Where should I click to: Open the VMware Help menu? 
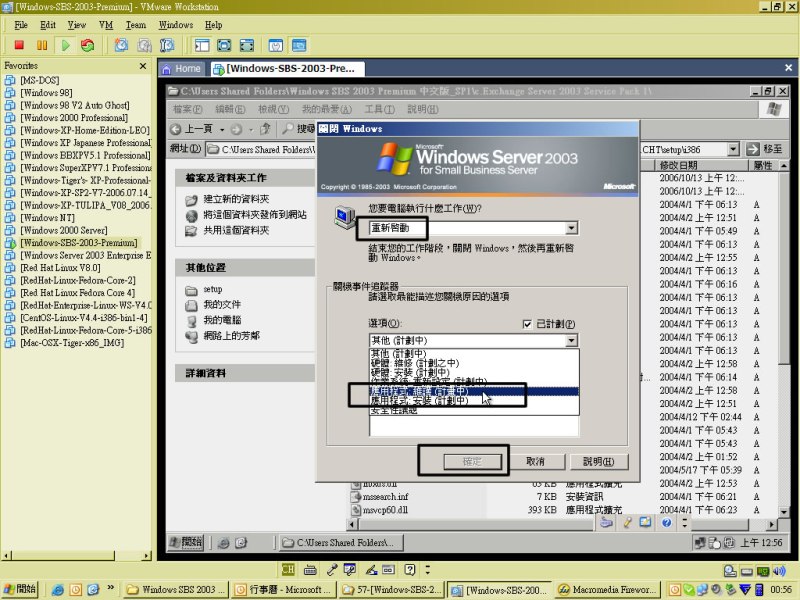click(213, 25)
